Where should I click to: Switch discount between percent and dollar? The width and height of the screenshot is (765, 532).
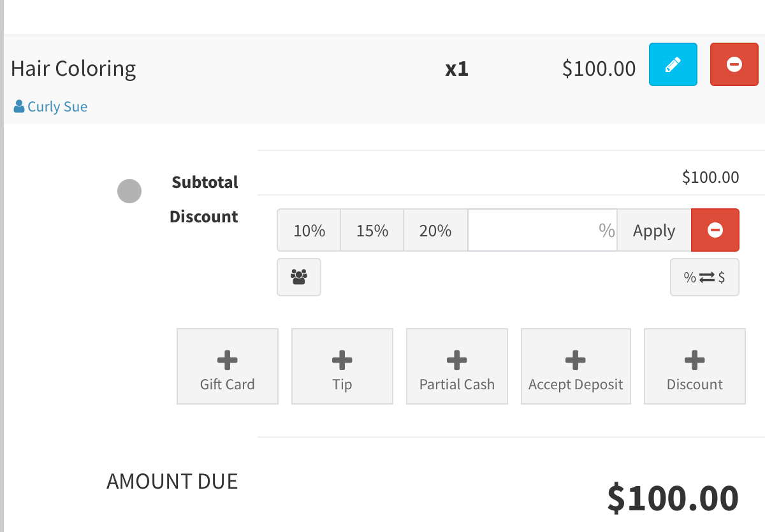[x=704, y=277]
